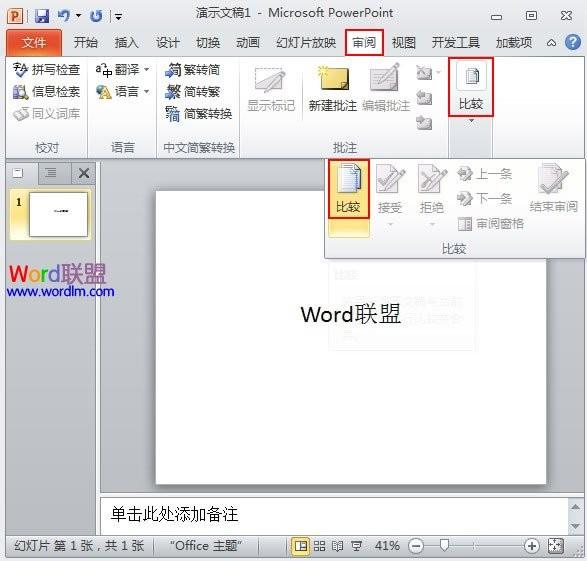Click the previous comment icon
The image size is (587, 561).
tap(425, 98)
